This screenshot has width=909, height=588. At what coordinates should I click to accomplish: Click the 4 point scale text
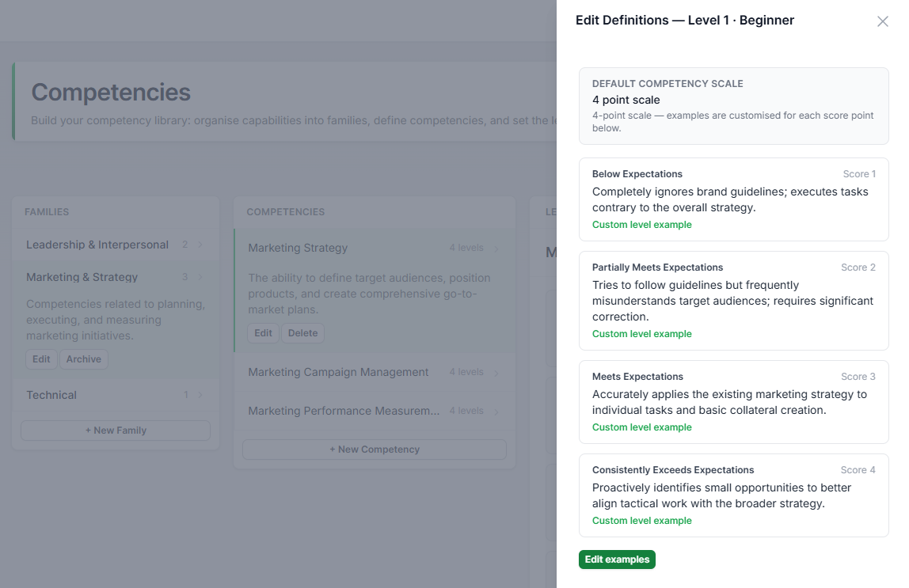[x=626, y=100]
